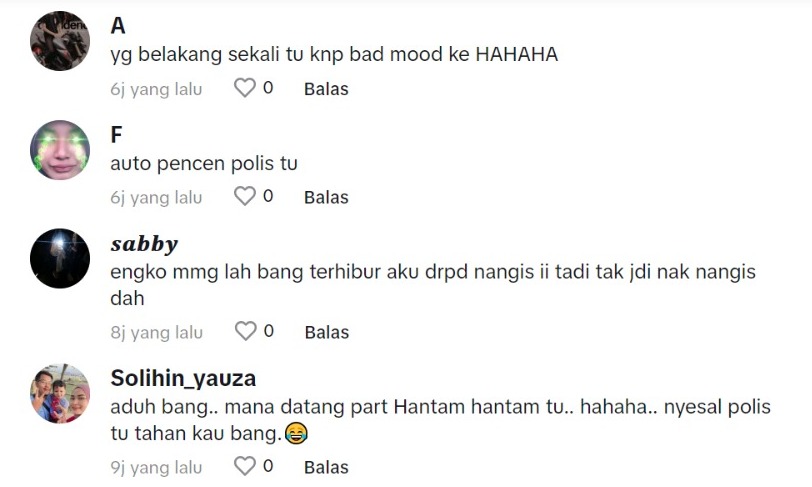Screen dimensions: 812x487
Task: Click sabby's dark profile avatar
Action: tap(60, 258)
